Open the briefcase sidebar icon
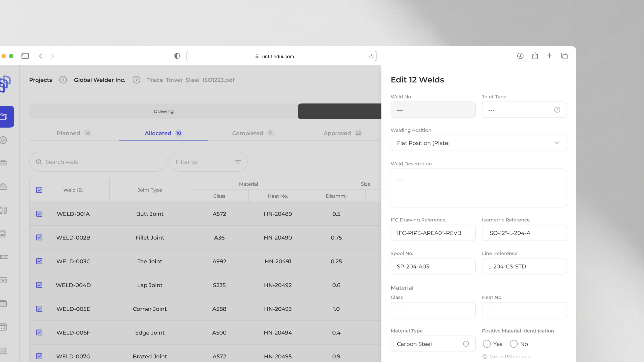The height and width of the screenshot is (362, 644). click(3, 163)
